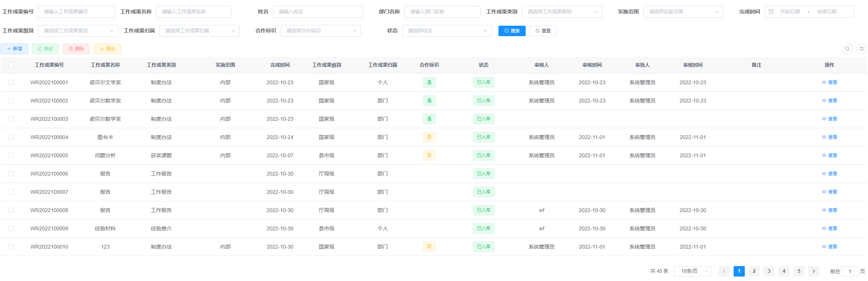Viewport: 868px width, 281px height.
Task: View details of WR2022100007 via 查看
Action: [x=829, y=192]
